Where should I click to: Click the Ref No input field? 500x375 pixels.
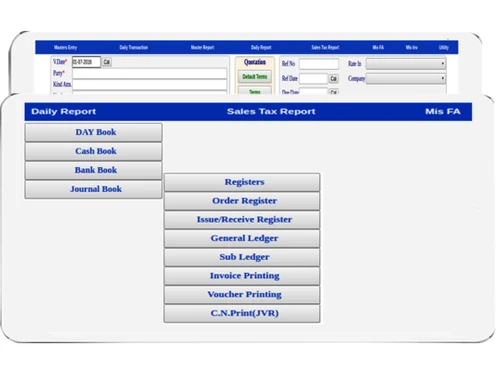pos(319,64)
